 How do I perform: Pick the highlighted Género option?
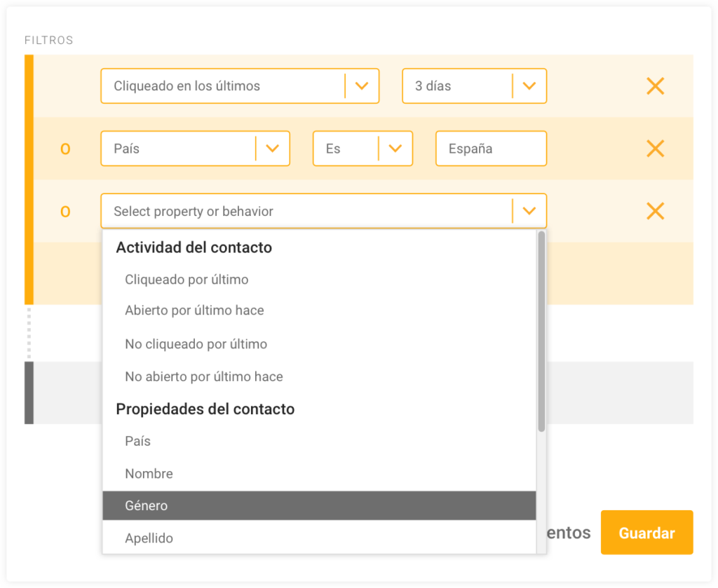click(319, 505)
